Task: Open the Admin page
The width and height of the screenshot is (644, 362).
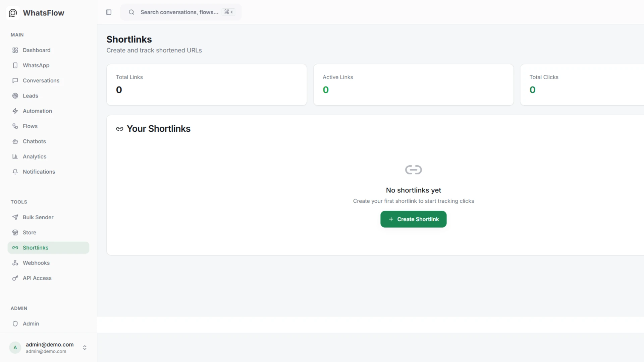Action: [x=48, y=324]
